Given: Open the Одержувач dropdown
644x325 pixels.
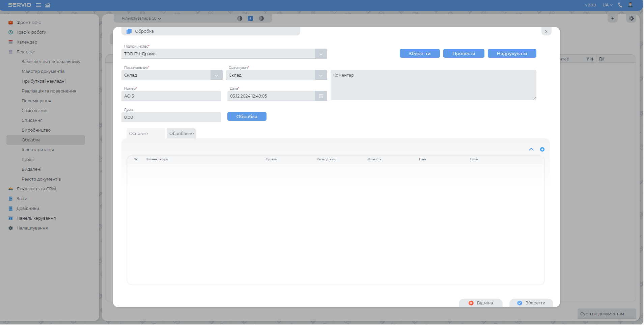Looking at the screenshot, I should pyautogui.click(x=321, y=75).
